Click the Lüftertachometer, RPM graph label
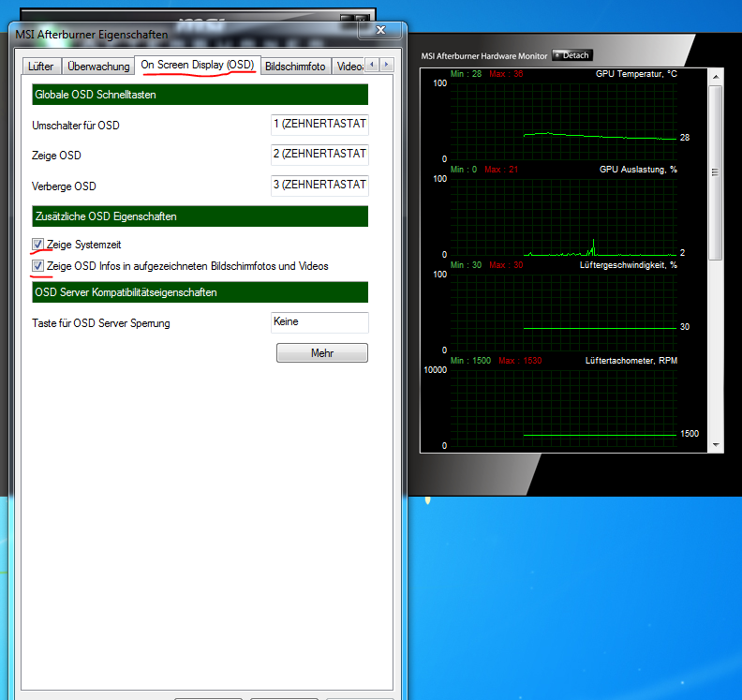The image size is (742, 700). pos(631,361)
